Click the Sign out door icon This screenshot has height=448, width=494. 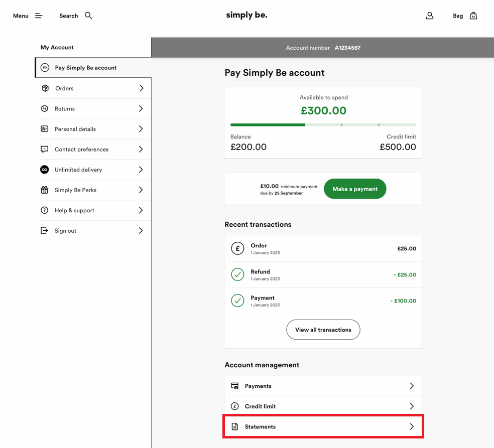[x=45, y=230]
